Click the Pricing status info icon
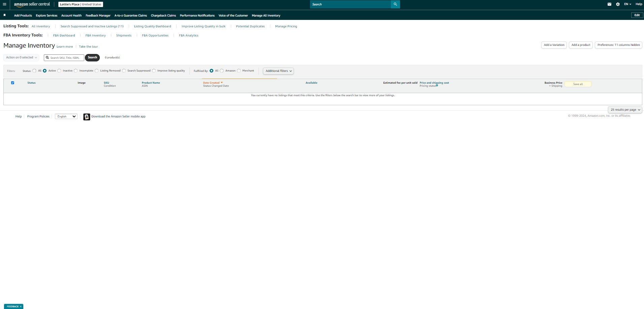 pos(437,85)
